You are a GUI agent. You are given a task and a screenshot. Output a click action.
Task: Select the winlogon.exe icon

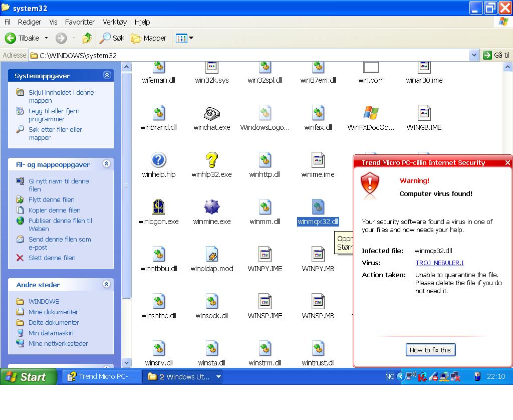[x=159, y=207]
